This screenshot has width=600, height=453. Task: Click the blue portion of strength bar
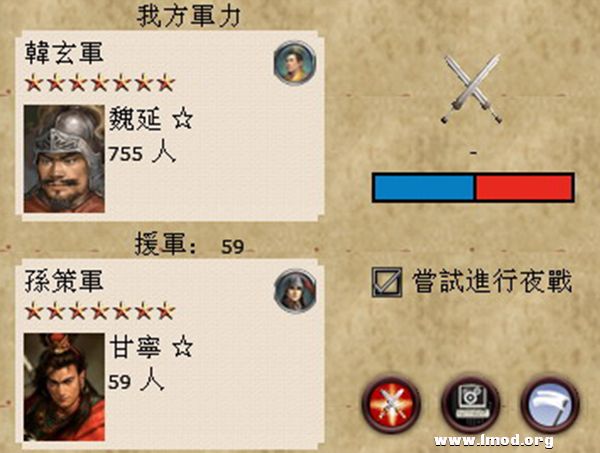424,187
